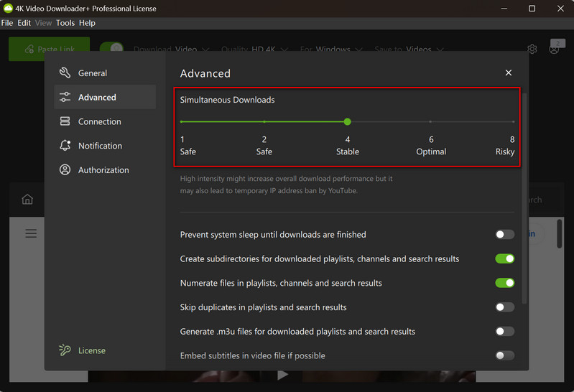This screenshot has height=392, width=574.
Task: Open the Edit menu
Action: tap(24, 23)
